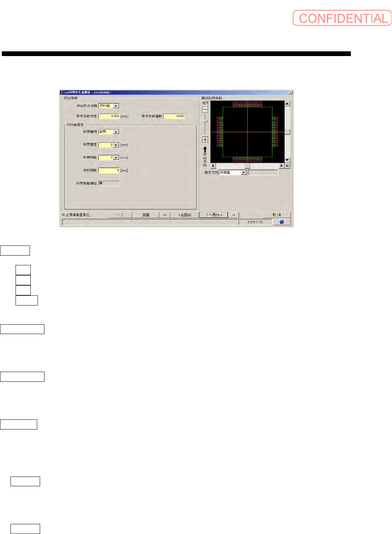
Task: Click the 零件收納個數 field showing 10000
Action: (x=174, y=116)
